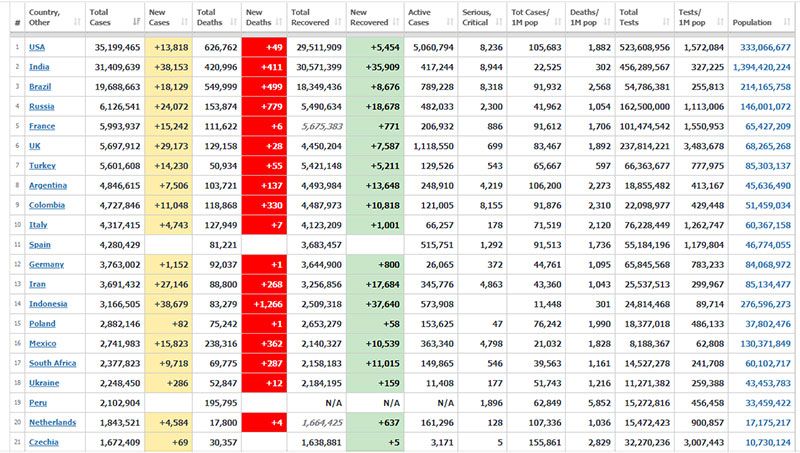The width and height of the screenshot is (800, 453).
Task: Open the India country link
Action: (x=39, y=67)
